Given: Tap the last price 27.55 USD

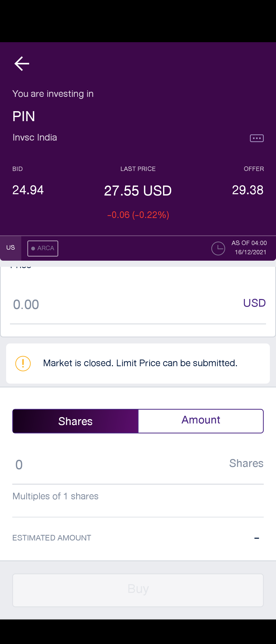Looking at the screenshot, I should [138, 191].
